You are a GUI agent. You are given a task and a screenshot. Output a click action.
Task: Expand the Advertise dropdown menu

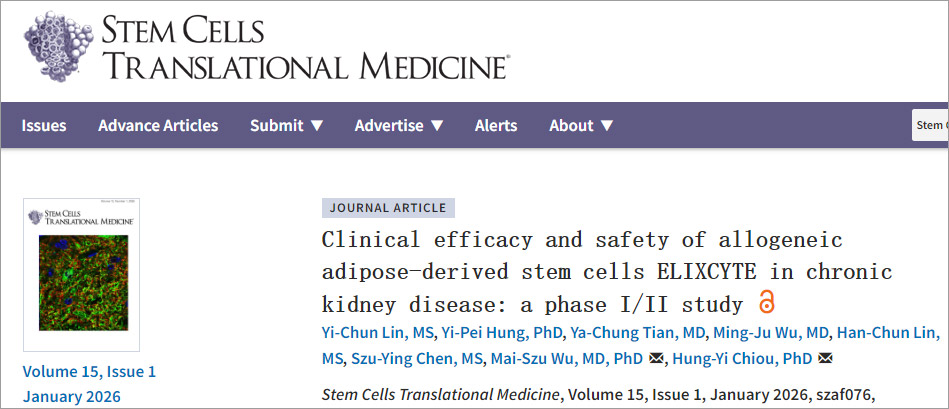point(399,125)
